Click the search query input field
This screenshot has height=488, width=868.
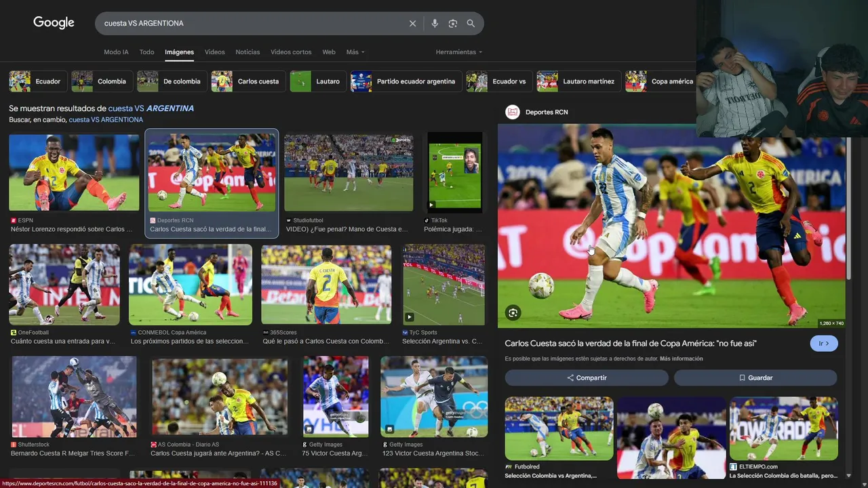(x=251, y=23)
